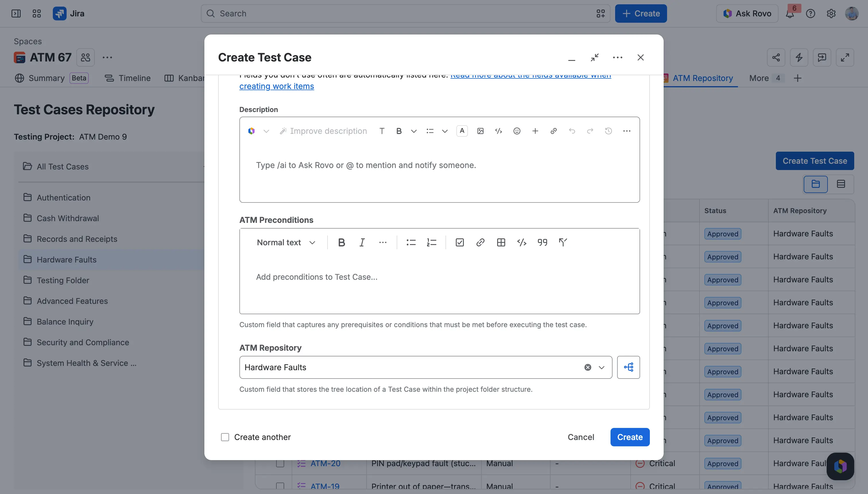Add link in Description toolbar
Image resolution: width=868 pixels, height=494 pixels.
pos(553,131)
